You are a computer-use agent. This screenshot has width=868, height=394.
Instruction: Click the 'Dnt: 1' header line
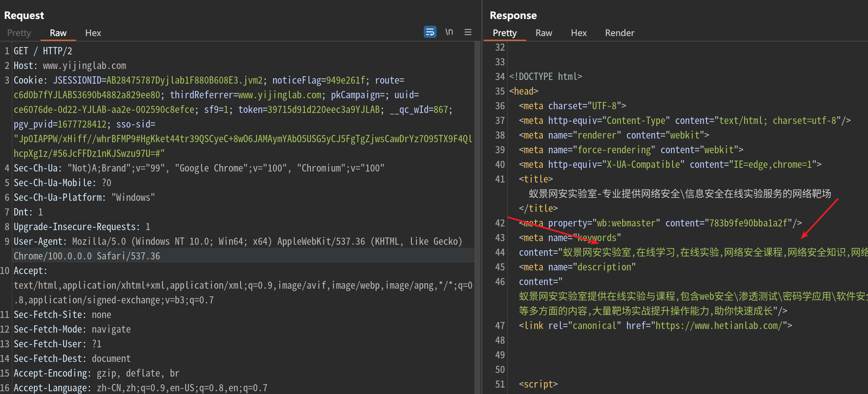(x=28, y=212)
